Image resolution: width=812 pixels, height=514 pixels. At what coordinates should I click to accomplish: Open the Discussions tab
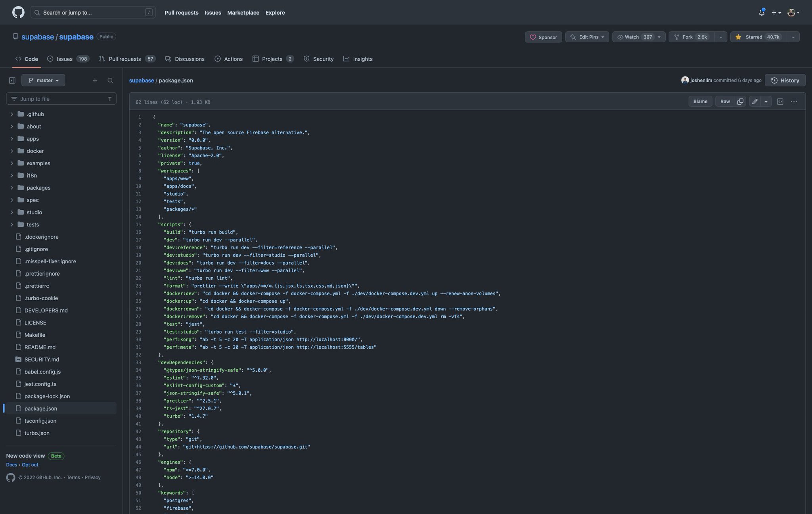(x=185, y=59)
